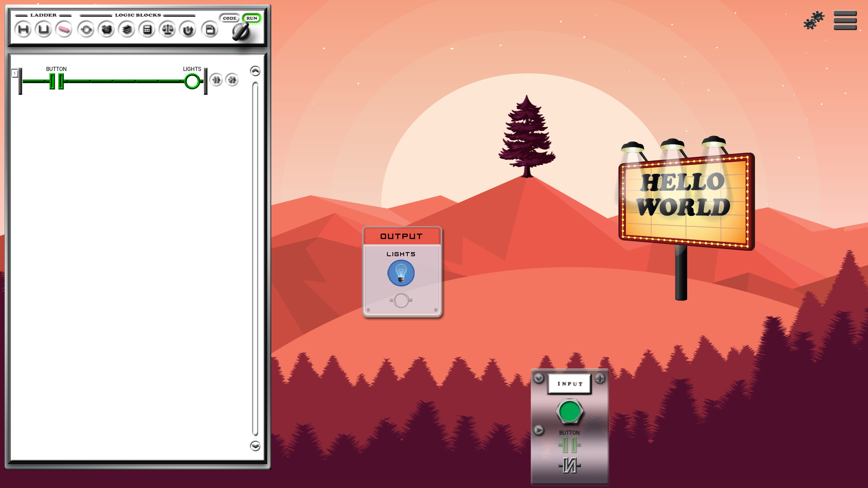Expand the hamburger menu in the corner
This screenshot has height=488, width=868.
pos(845,20)
